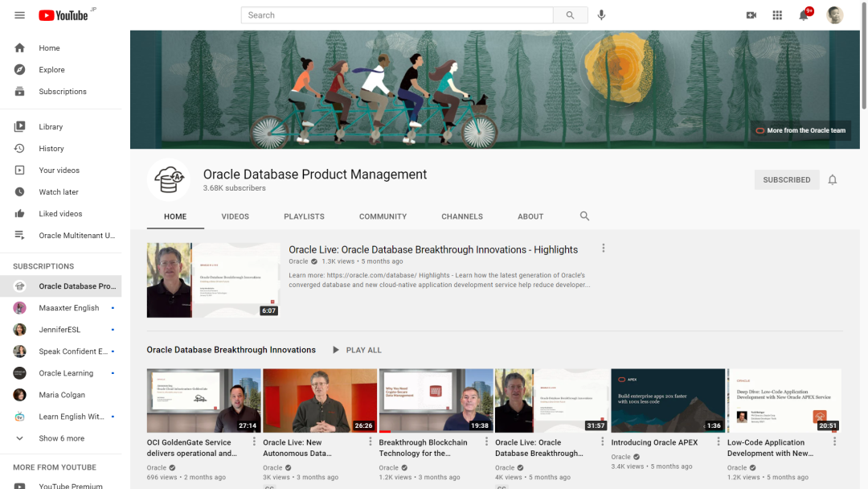Click the page vertical scrollbar
The width and height of the screenshot is (868, 489).
(863, 55)
